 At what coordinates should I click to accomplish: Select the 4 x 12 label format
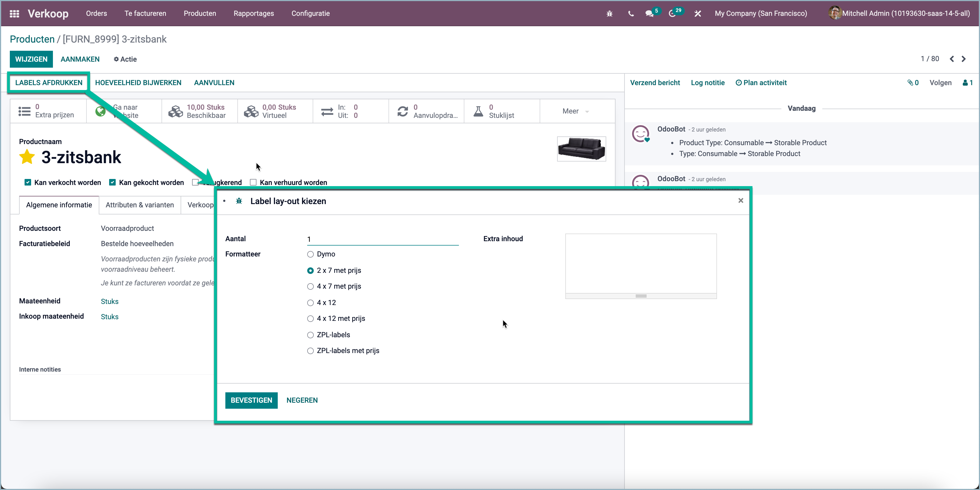(x=310, y=303)
